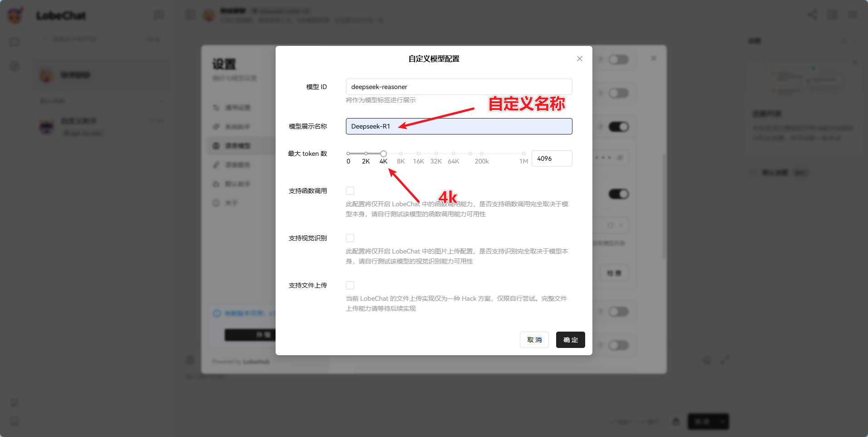This screenshot has height=437, width=868.
Task: Set max token slider to 16K mark
Action: tap(419, 154)
